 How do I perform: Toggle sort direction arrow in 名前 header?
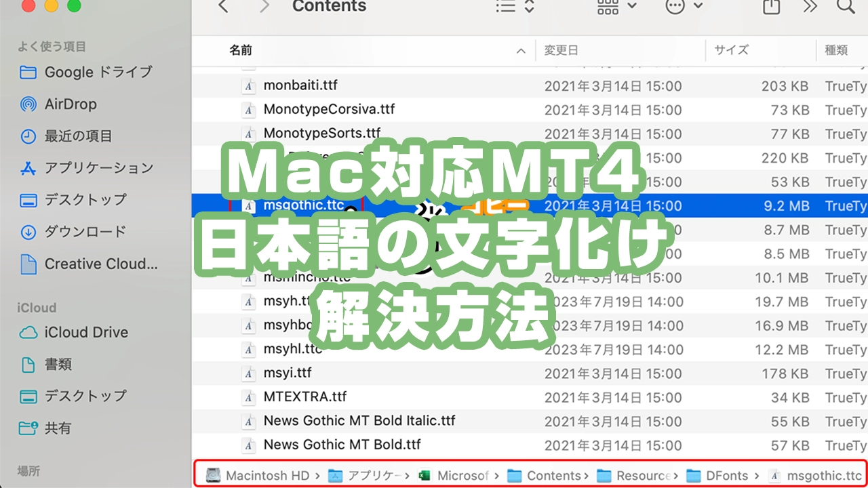pyautogui.click(x=521, y=51)
